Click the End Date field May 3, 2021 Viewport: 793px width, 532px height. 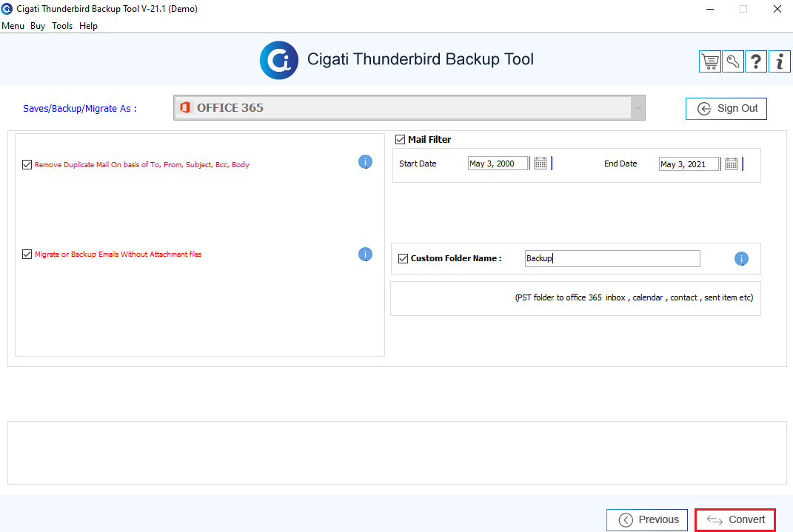pyautogui.click(x=689, y=164)
